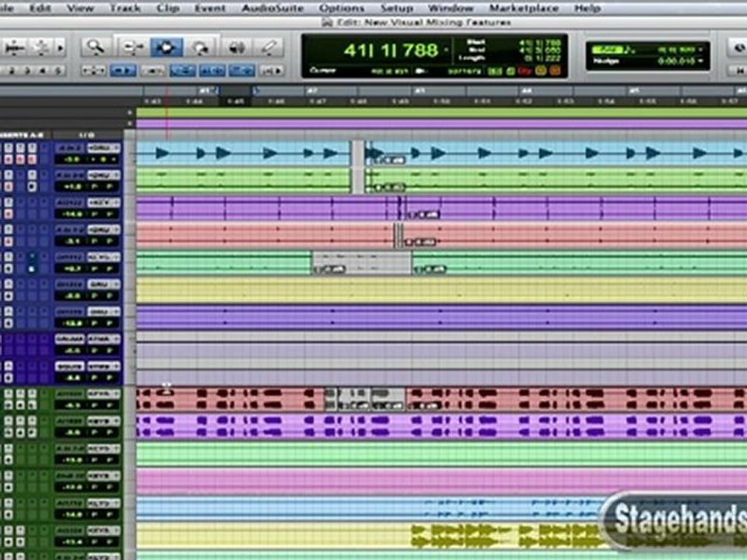Screen dimensions: 747x560
Task: Toggle Link Timeline and Edit Selection
Action: click(212, 71)
